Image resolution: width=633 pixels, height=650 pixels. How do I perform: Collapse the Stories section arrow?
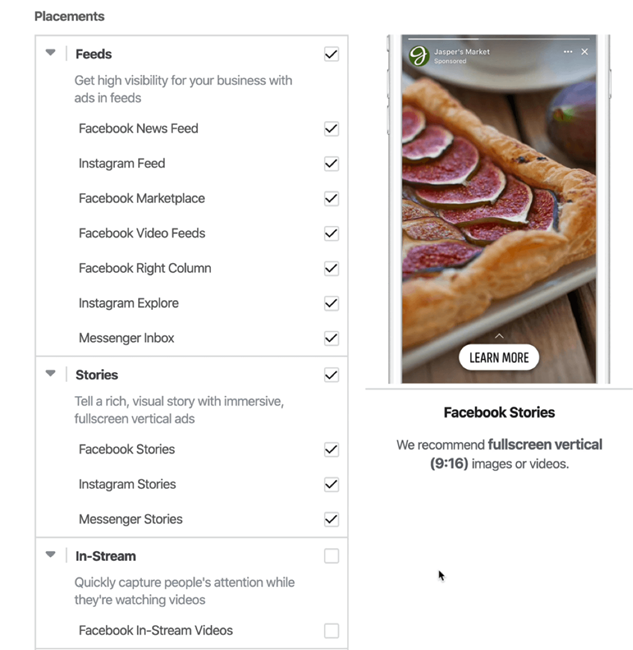(51, 374)
